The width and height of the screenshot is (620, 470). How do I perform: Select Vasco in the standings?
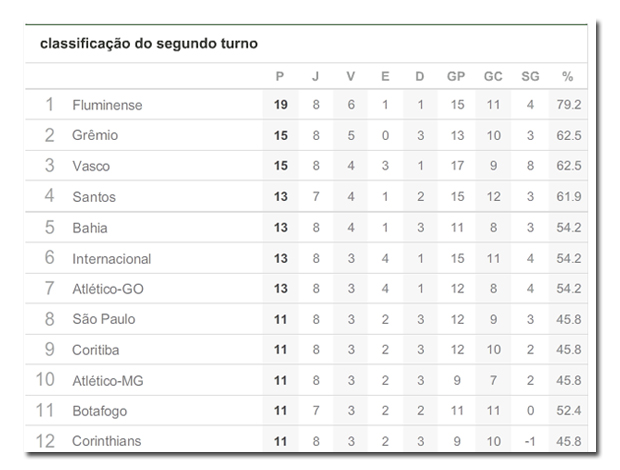pyautogui.click(x=91, y=166)
